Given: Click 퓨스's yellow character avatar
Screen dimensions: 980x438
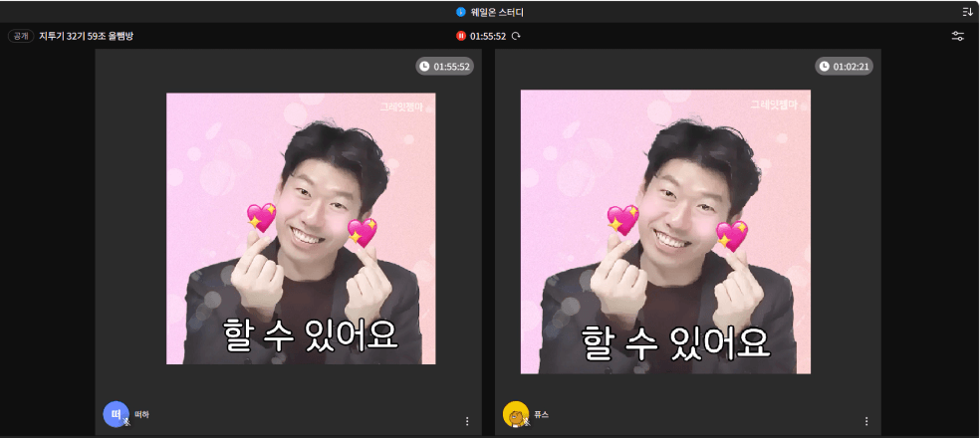Looking at the screenshot, I should (516, 414).
